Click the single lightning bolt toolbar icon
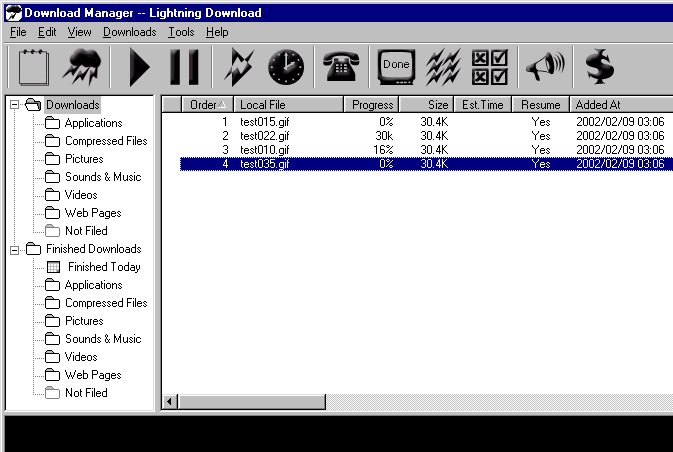The height and width of the screenshot is (452, 673). tap(239, 67)
